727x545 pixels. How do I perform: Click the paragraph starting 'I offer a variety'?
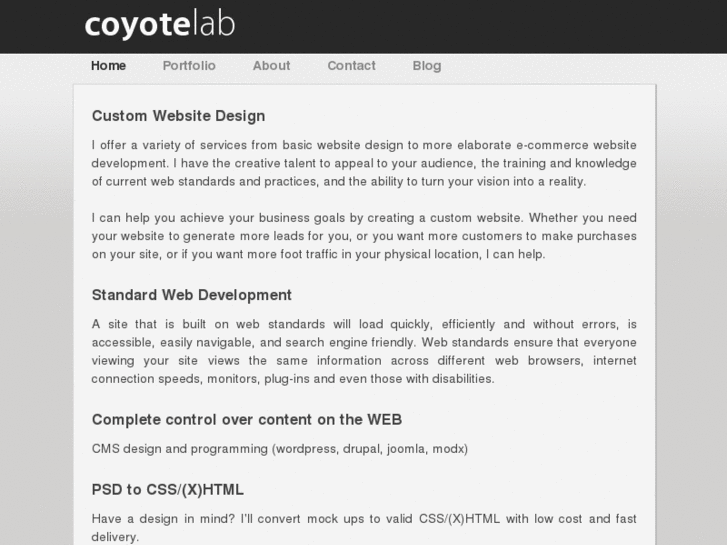(364, 163)
